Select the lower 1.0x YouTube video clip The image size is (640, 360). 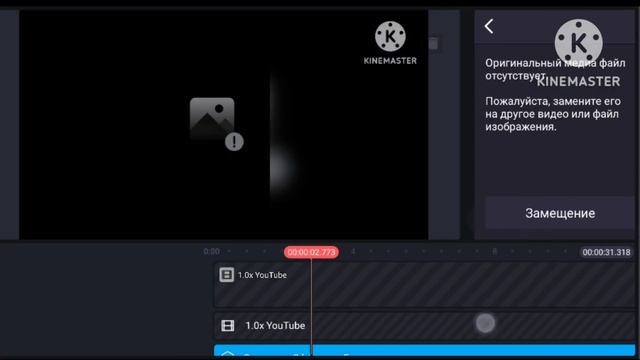coord(424,326)
